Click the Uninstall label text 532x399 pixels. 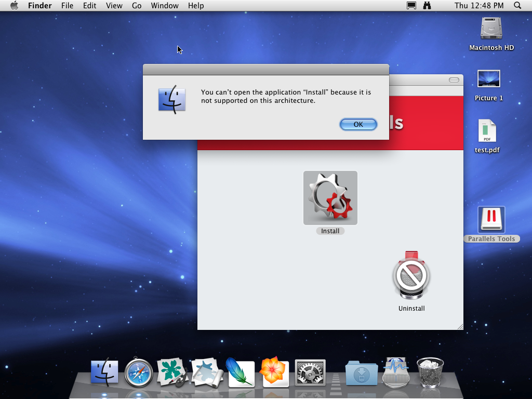[x=411, y=309]
